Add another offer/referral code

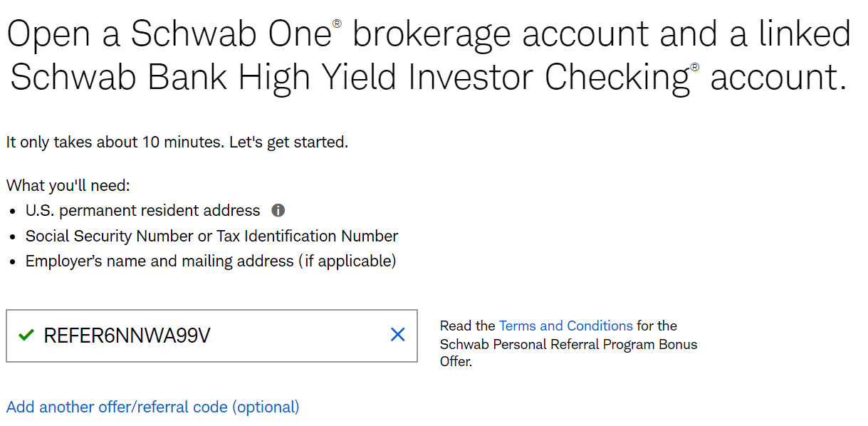(152, 407)
